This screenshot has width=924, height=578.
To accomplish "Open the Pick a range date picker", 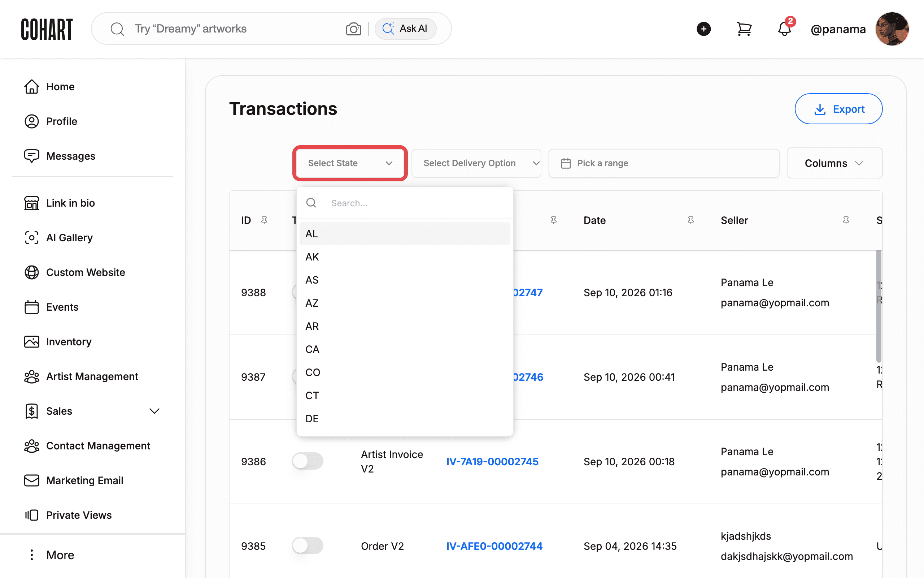I will click(x=664, y=163).
